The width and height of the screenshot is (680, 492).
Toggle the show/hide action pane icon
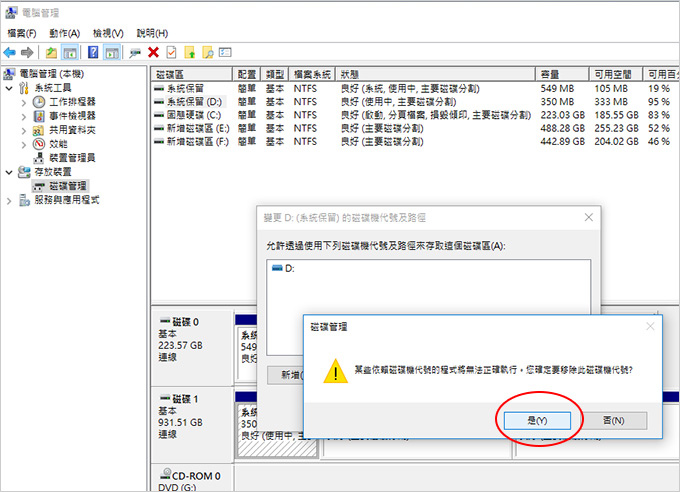click(112, 53)
